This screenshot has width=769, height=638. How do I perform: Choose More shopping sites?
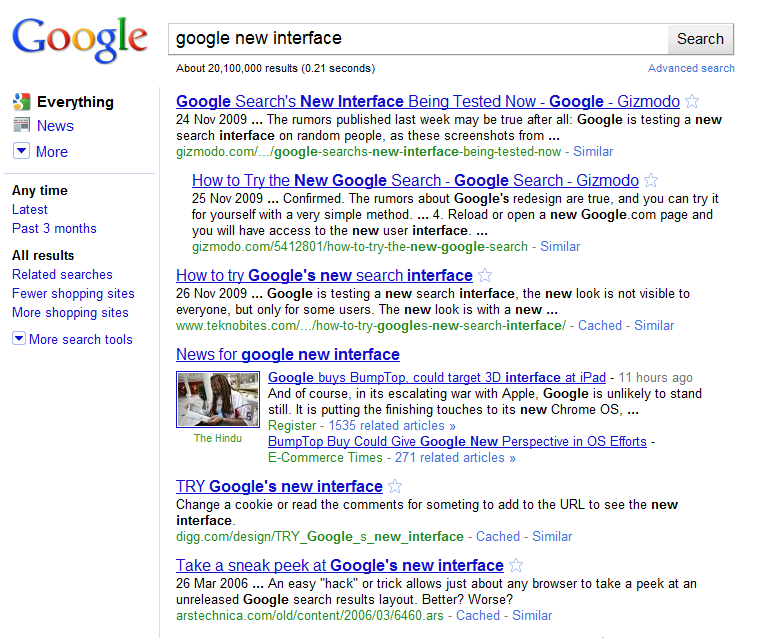70,313
